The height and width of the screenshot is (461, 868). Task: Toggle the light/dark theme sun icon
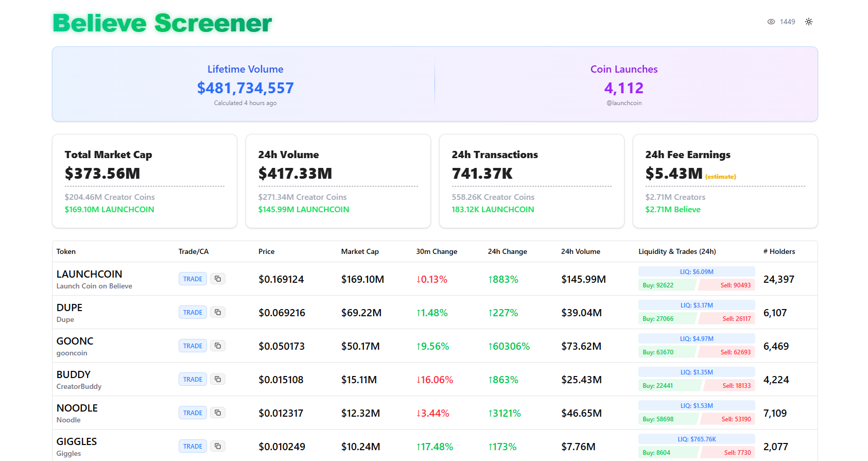pyautogui.click(x=809, y=22)
